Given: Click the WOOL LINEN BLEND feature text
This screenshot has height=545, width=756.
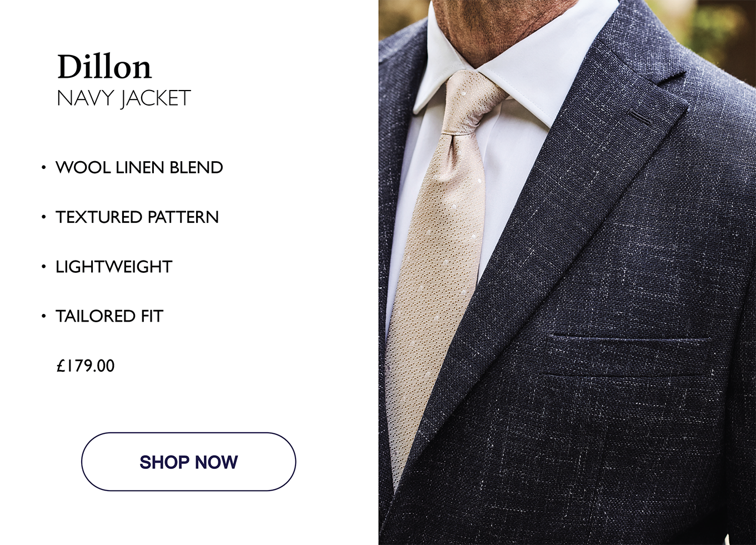Looking at the screenshot, I should point(139,167).
